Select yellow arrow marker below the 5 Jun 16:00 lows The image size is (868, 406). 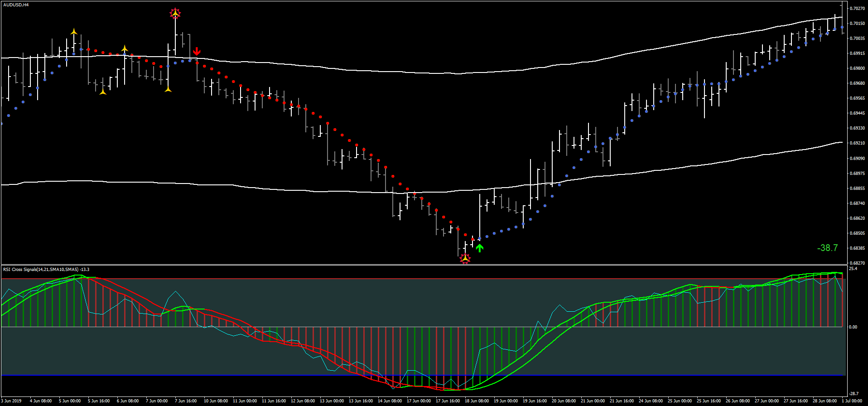103,92
